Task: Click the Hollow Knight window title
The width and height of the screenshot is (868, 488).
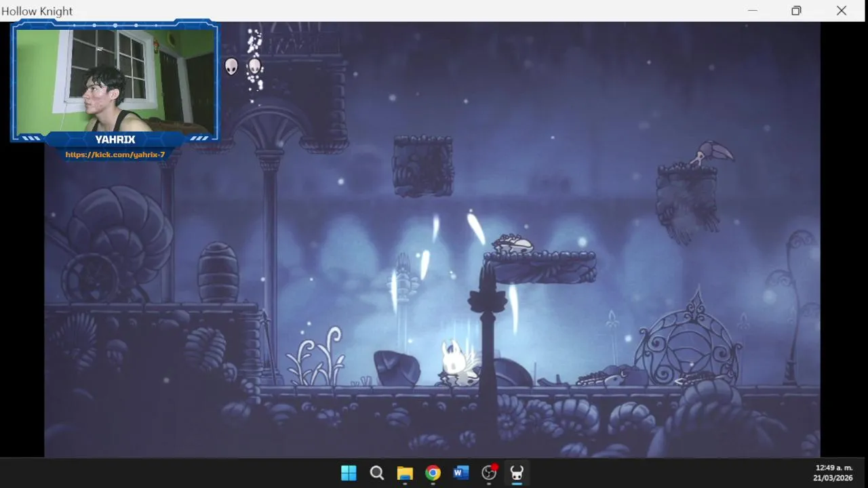Action: coord(37,11)
